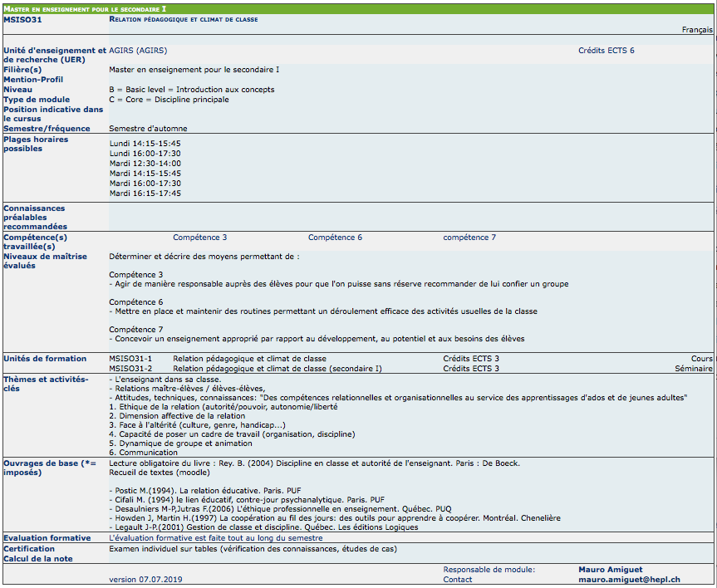Screen dimensions: 717x588
Task: Select the module code MSISO31 in header
Action: click(x=22, y=18)
